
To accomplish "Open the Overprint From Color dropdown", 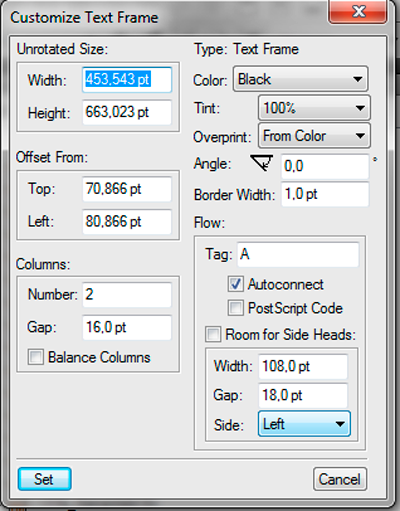I will click(x=314, y=136).
